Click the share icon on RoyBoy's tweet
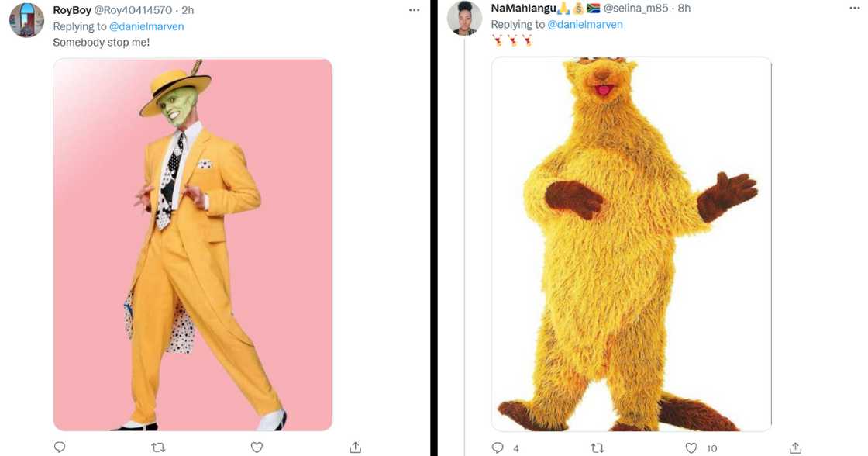 (355, 447)
